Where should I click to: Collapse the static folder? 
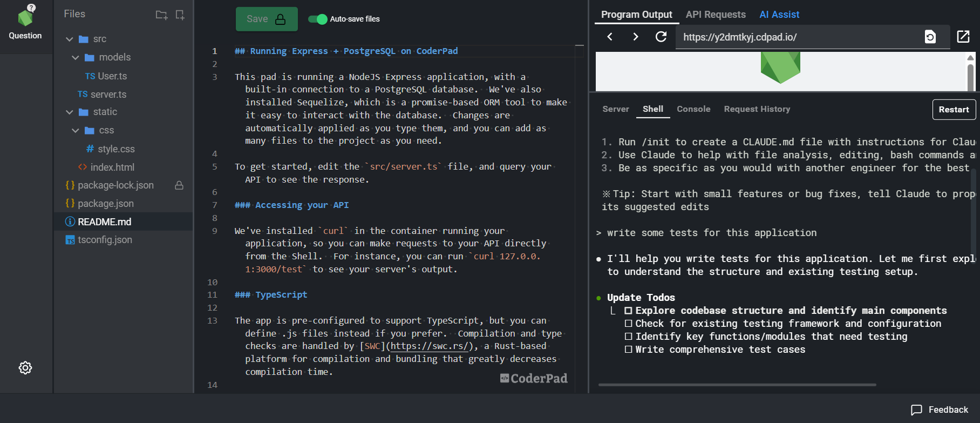[x=70, y=112]
